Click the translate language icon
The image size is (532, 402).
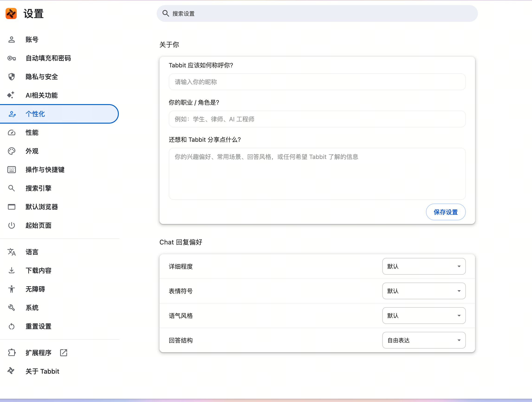pos(12,252)
